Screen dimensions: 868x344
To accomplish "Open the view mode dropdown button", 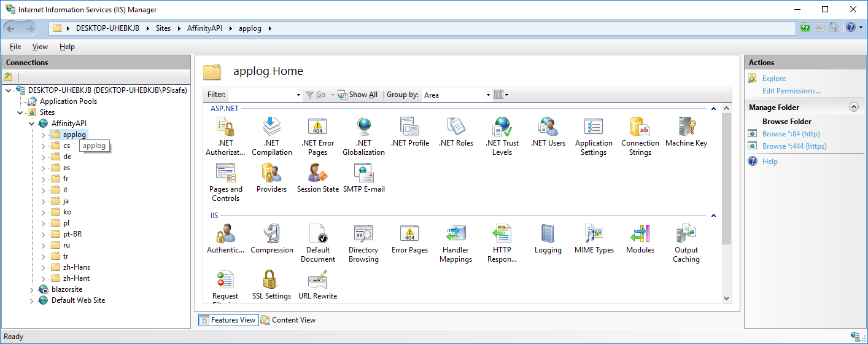I will tap(502, 95).
